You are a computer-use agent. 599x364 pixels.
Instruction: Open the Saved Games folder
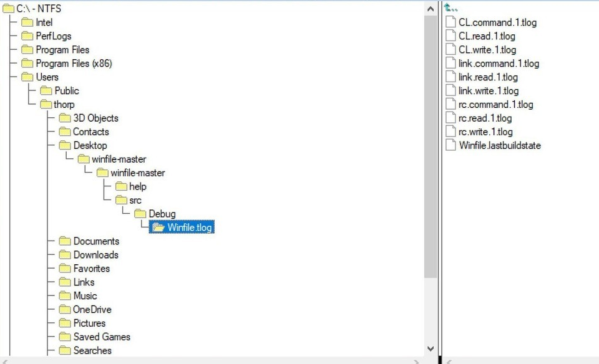tap(102, 337)
